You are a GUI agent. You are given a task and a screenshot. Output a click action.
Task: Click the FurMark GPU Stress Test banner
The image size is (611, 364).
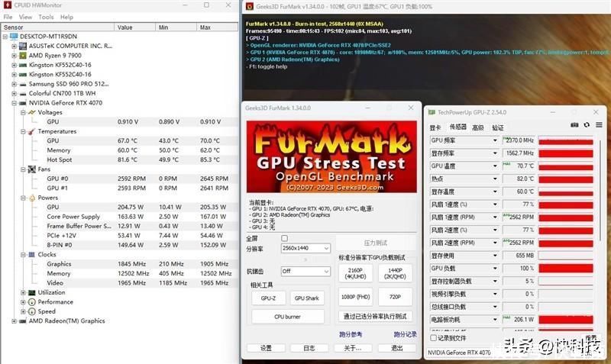coord(331,156)
